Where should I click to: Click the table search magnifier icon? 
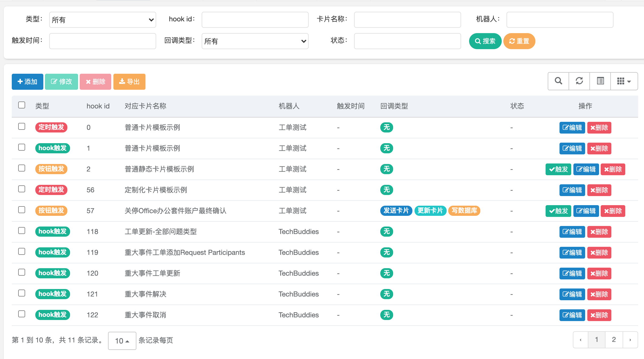[x=558, y=81]
